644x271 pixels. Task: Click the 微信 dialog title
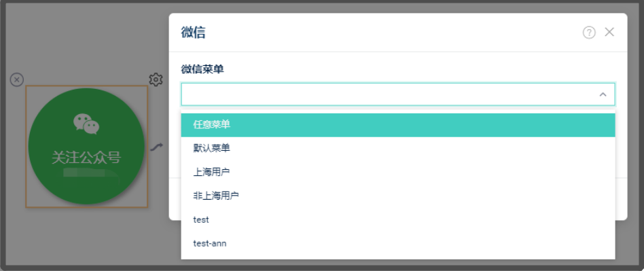click(193, 32)
